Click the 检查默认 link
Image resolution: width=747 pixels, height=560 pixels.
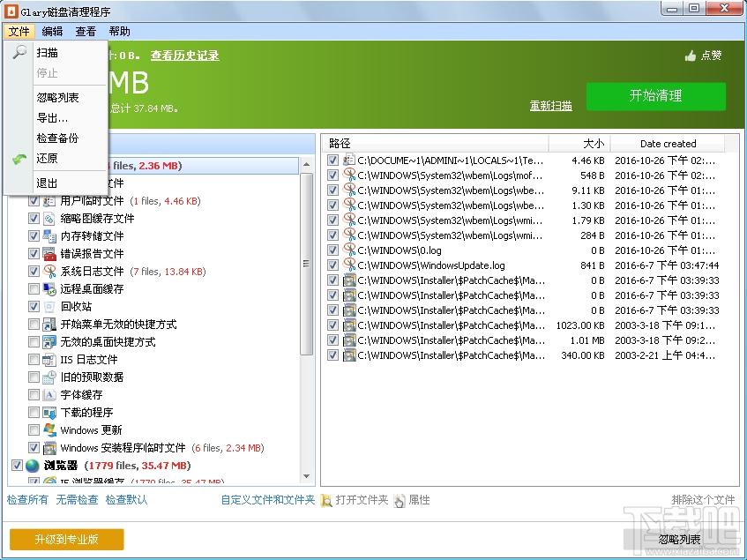(127, 500)
